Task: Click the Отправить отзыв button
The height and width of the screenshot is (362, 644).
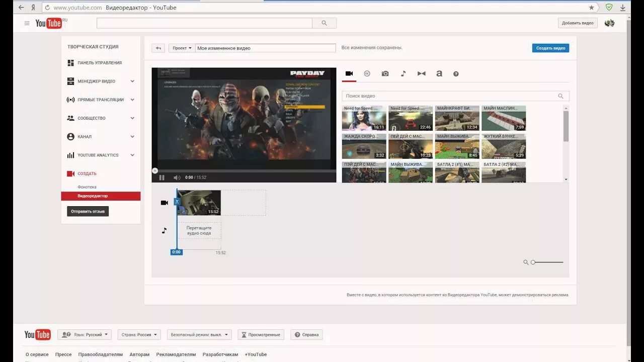Action: coord(88,212)
